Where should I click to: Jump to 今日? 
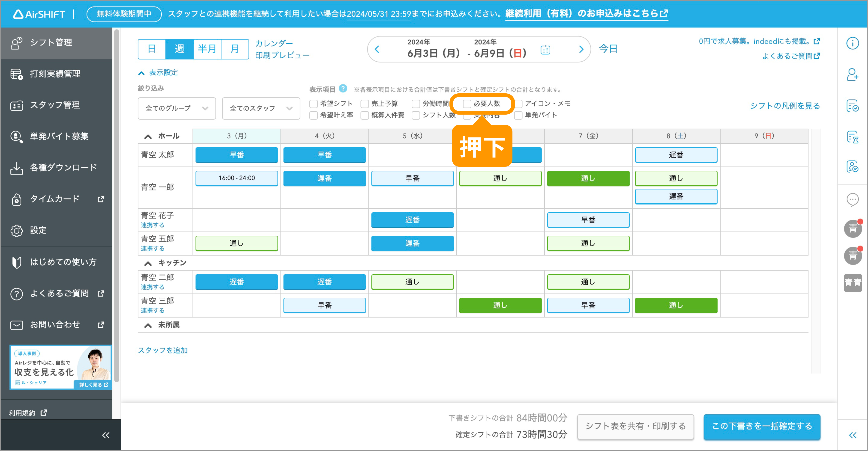[x=608, y=49]
